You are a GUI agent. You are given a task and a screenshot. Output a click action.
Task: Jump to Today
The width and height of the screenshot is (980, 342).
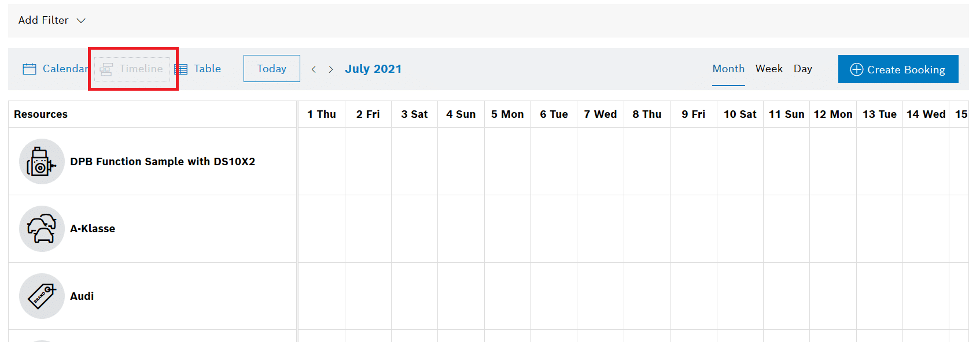[x=272, y=69]
